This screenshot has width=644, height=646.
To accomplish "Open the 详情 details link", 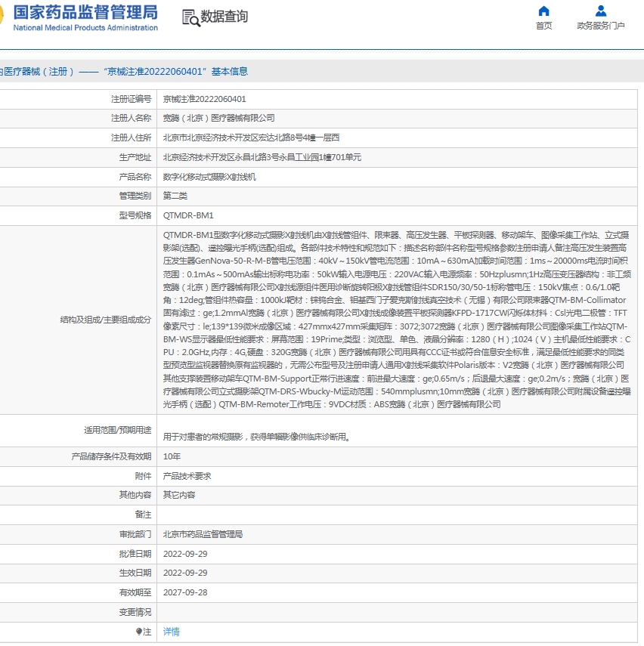I will (171, 631).
